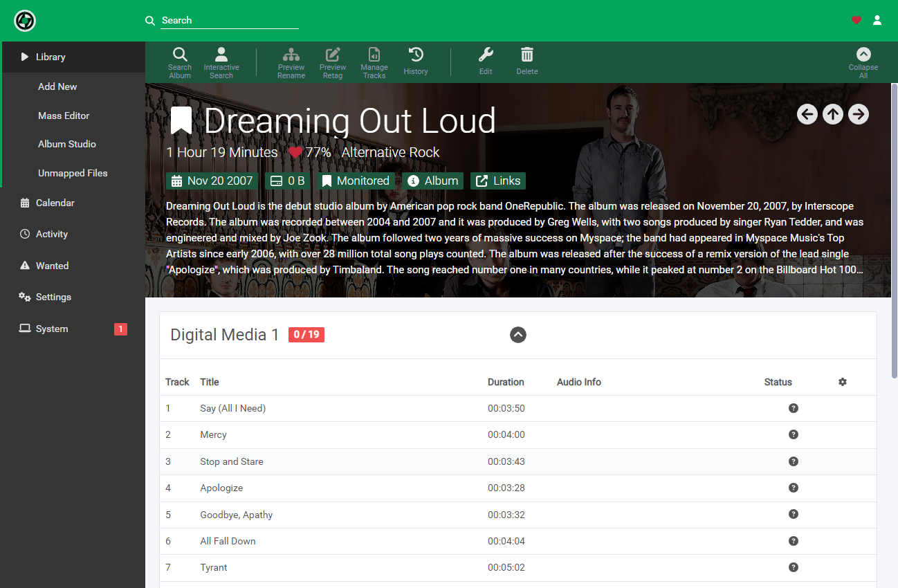The height and width of the screenshot is (588, 898).
Task: Collapse all media with Collapse All
Action: [863, 63]
